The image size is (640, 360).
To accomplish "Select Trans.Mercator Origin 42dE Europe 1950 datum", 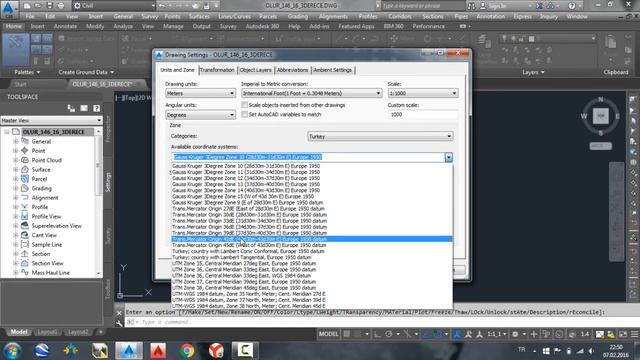I will click(x=312, y=239).
